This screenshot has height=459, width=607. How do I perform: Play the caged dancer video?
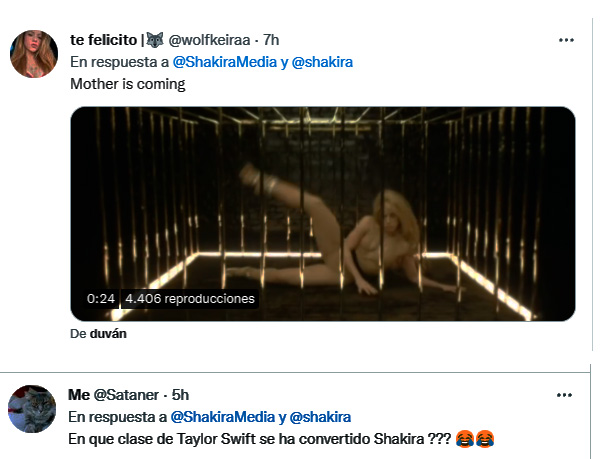click(322, 214)
